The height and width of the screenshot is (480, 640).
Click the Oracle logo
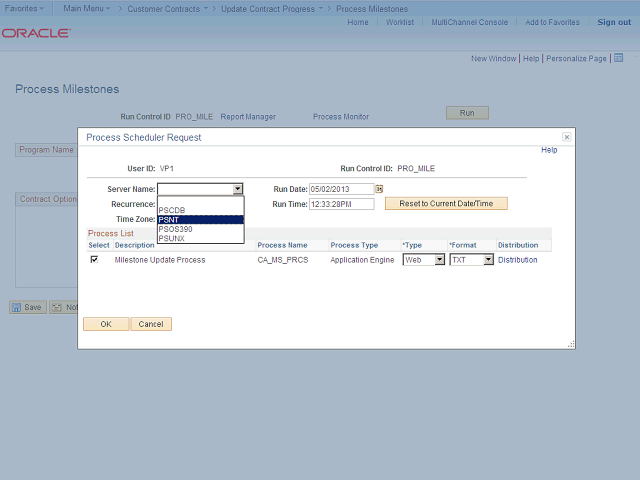click(x=36, y=33)
